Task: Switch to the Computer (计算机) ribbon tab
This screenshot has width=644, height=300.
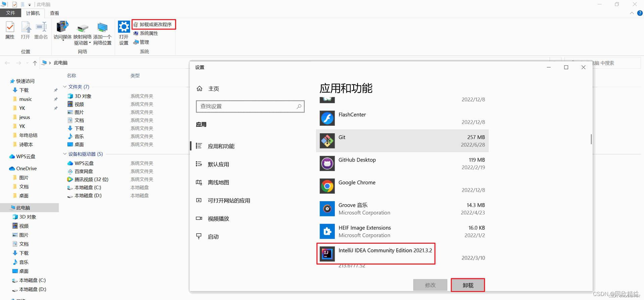Action: [x=33, y=13]
